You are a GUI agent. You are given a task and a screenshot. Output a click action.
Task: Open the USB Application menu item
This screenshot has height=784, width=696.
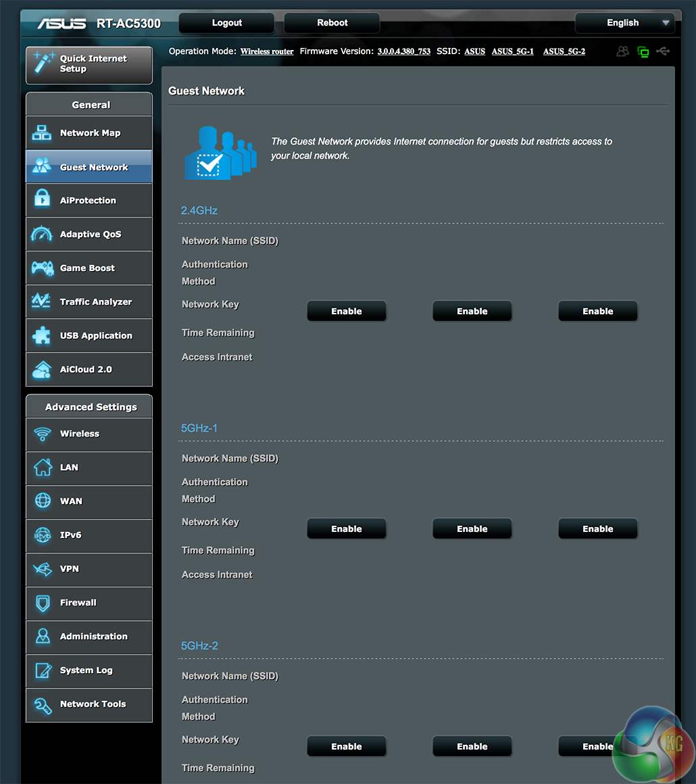click(89, 335)
